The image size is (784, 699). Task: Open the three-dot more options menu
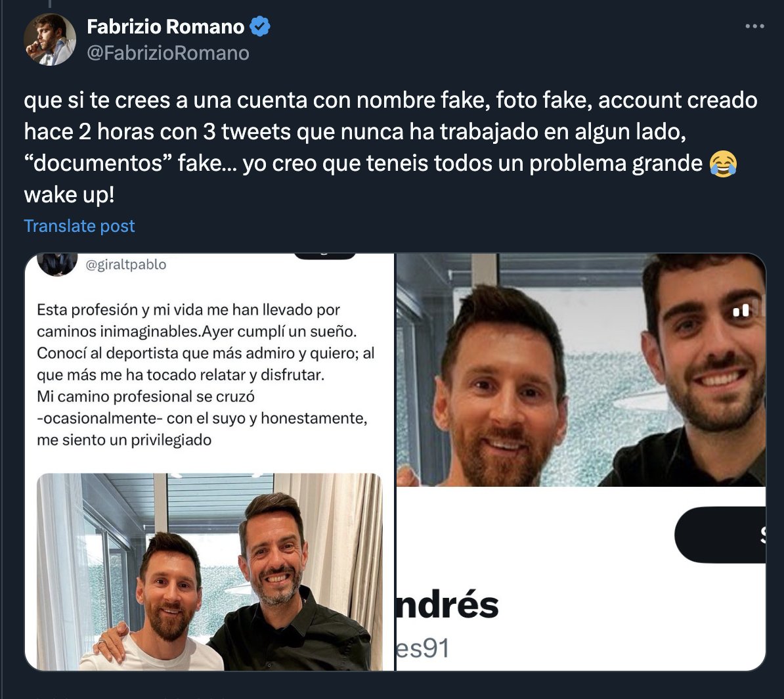click(x=754, y=26)
